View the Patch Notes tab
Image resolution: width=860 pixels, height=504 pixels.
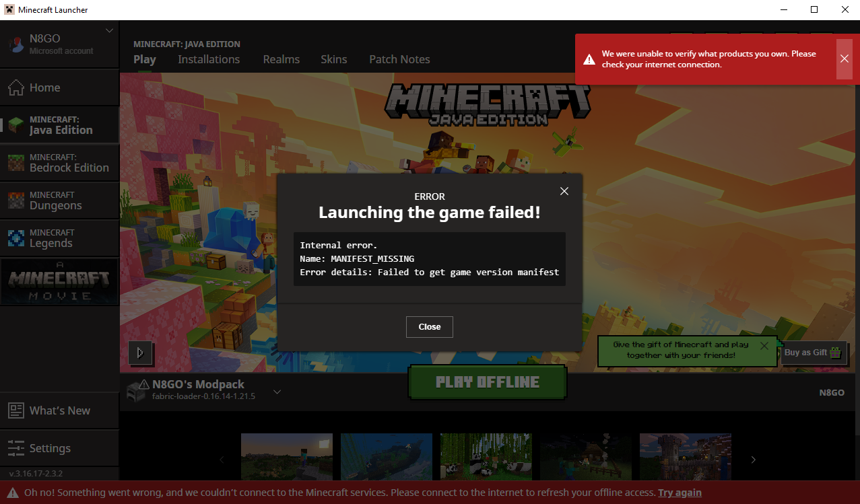pyautogui.click(x=399, y=59)
